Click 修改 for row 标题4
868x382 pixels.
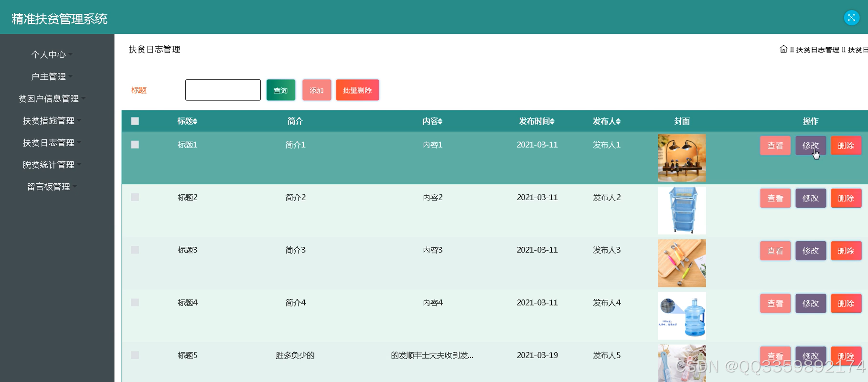[811, 303]
